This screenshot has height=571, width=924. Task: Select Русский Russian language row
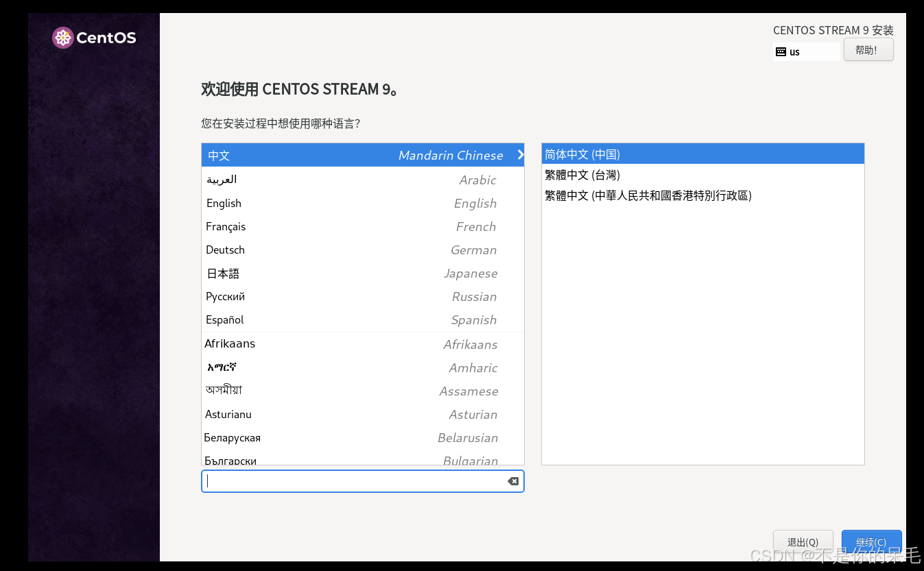[363, 296]
